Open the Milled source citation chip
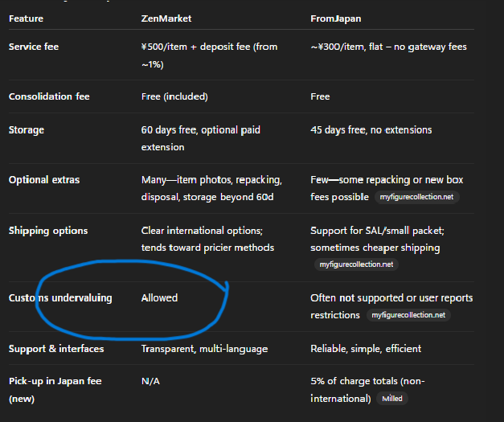This screenshot has width=504, height=422. click(392, 399)
